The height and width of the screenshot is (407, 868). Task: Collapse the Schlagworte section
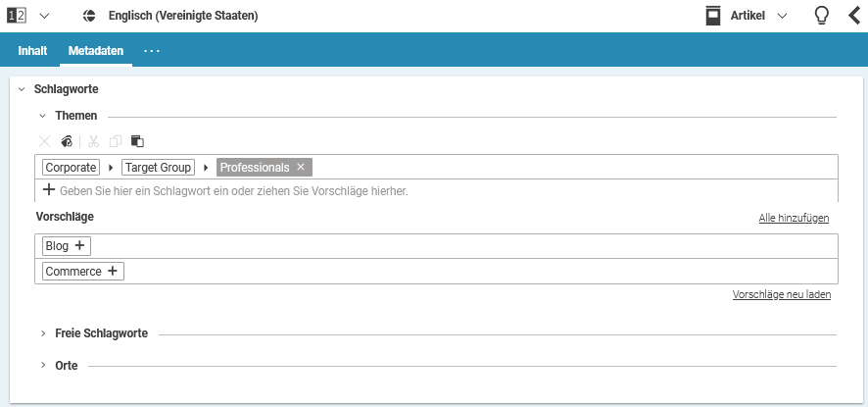(x=22, y=89)
